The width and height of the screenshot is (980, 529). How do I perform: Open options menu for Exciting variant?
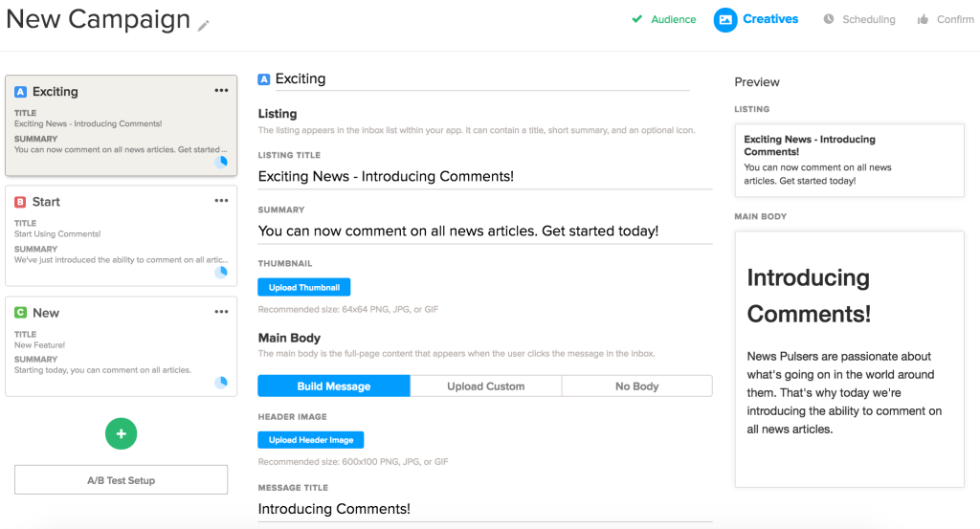click(x=221, y=91)
